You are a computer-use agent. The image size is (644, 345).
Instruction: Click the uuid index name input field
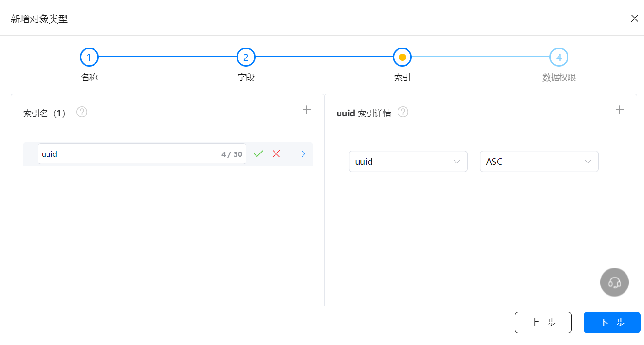click(142, 154)
